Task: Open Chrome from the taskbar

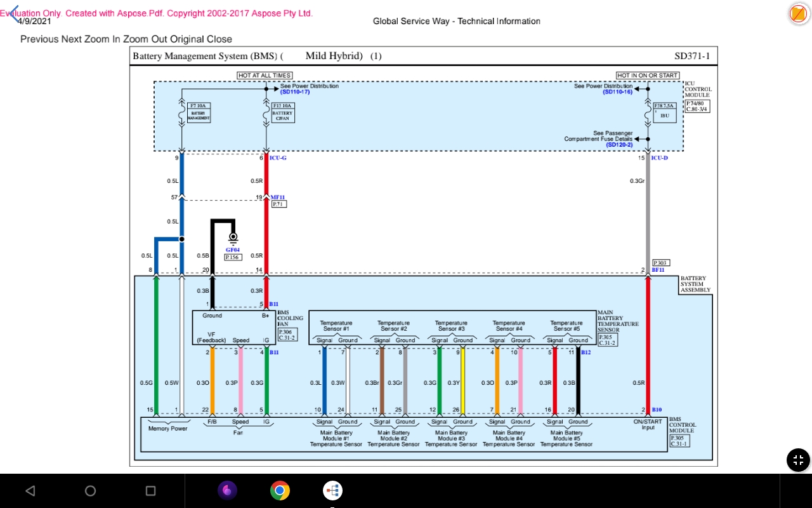Action: [280, 490]
